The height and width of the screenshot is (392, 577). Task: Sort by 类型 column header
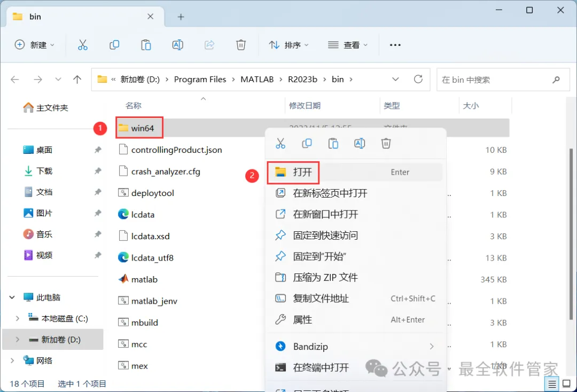point(392,106)
